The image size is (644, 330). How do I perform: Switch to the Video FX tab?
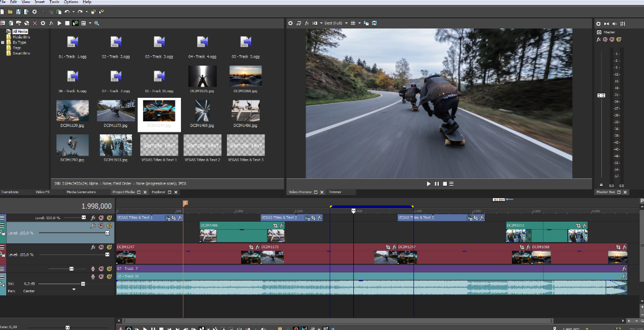click(42, 192)
